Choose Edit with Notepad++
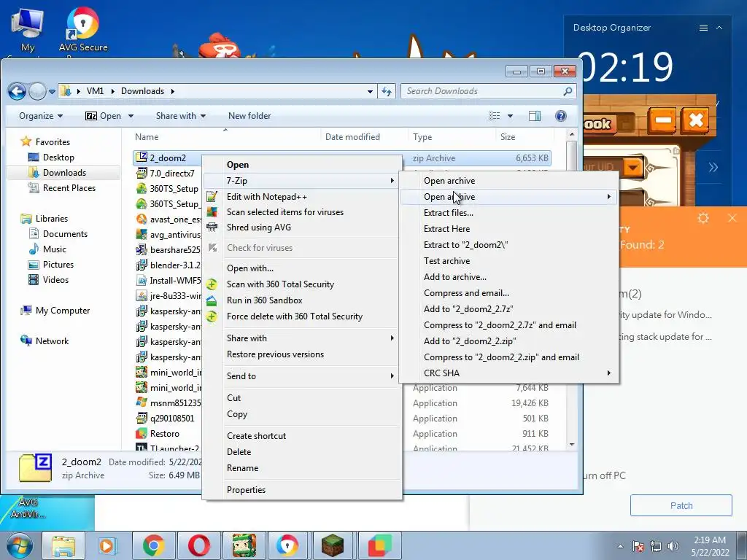 click(302, 197)
